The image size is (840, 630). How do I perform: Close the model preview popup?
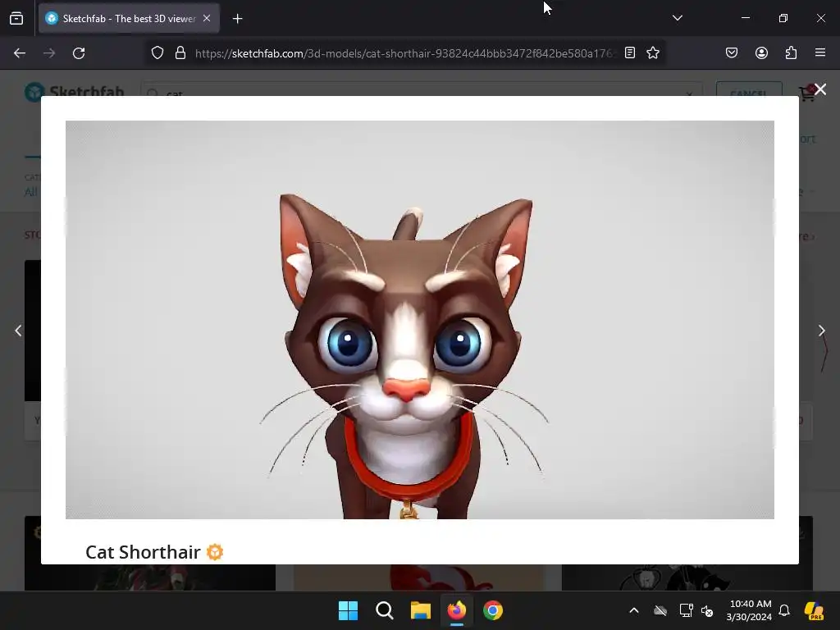point(820,89)
